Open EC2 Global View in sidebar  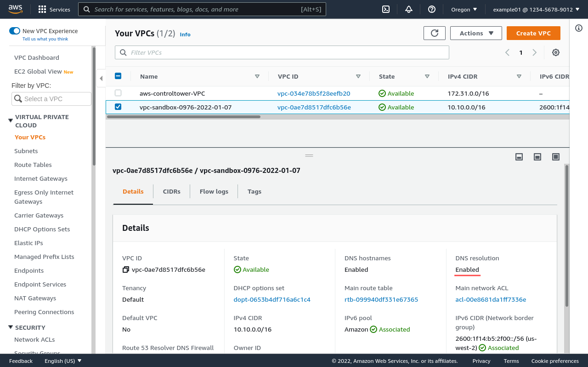38,71
